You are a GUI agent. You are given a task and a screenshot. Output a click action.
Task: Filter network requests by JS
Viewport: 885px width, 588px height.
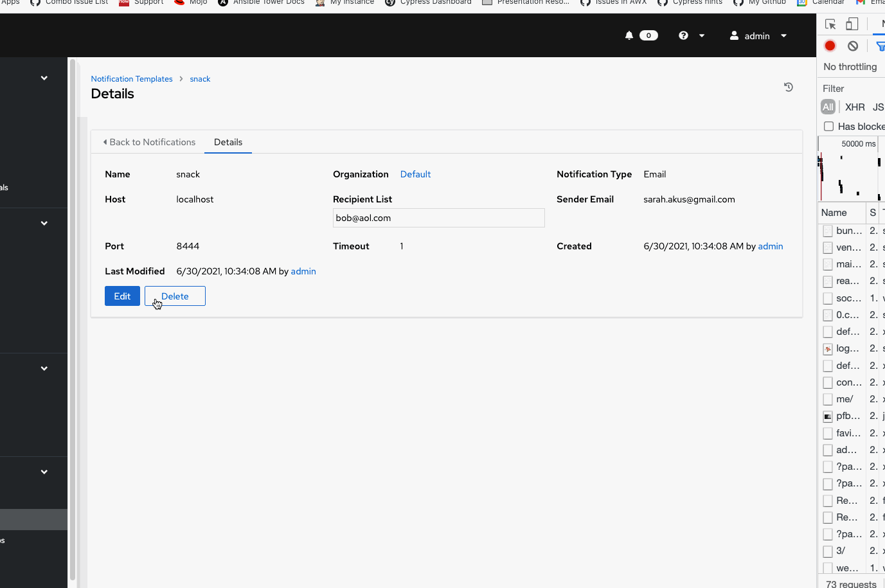click(878, 107)
